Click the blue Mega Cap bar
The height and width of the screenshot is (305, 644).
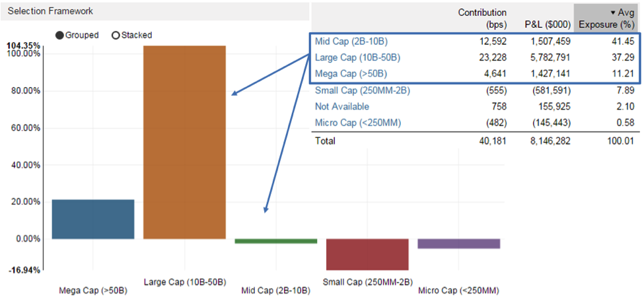click(92, 219)
